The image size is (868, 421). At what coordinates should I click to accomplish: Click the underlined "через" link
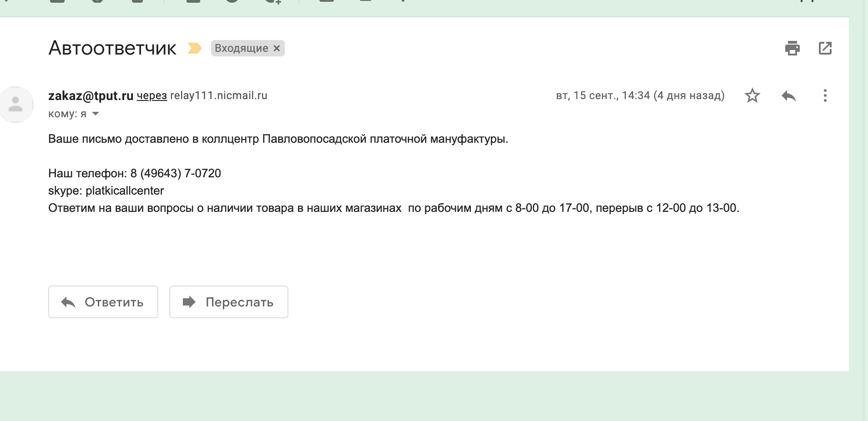(152, 95)
